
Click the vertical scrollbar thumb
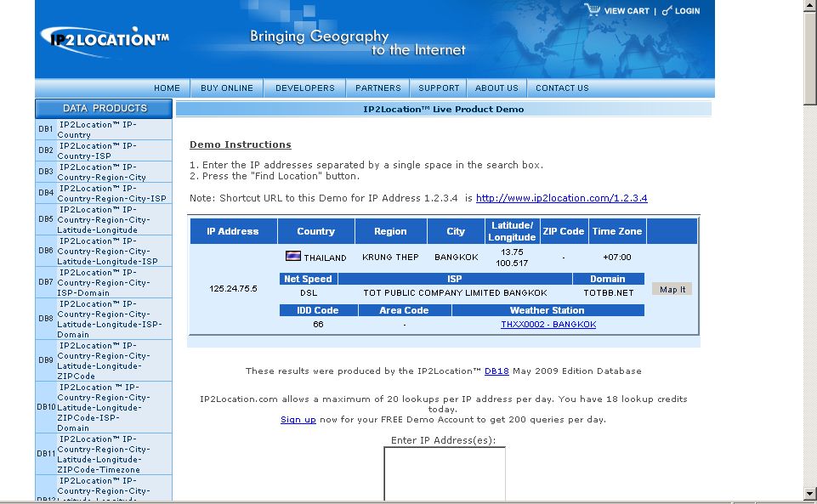point(809,57)
